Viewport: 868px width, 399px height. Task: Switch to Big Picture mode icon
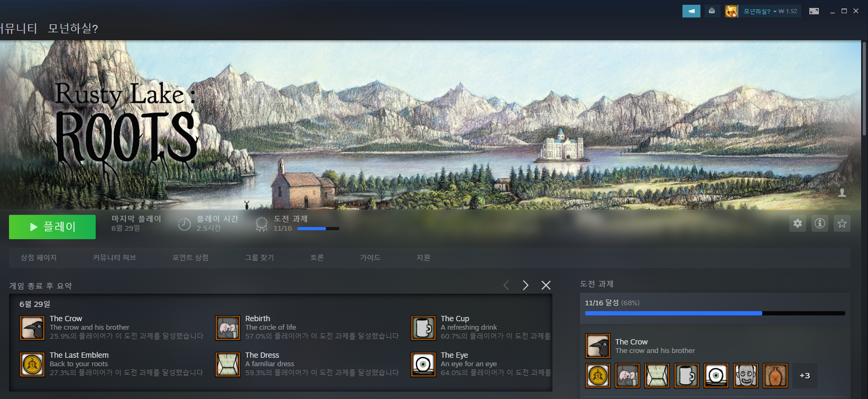click(814, 11)
